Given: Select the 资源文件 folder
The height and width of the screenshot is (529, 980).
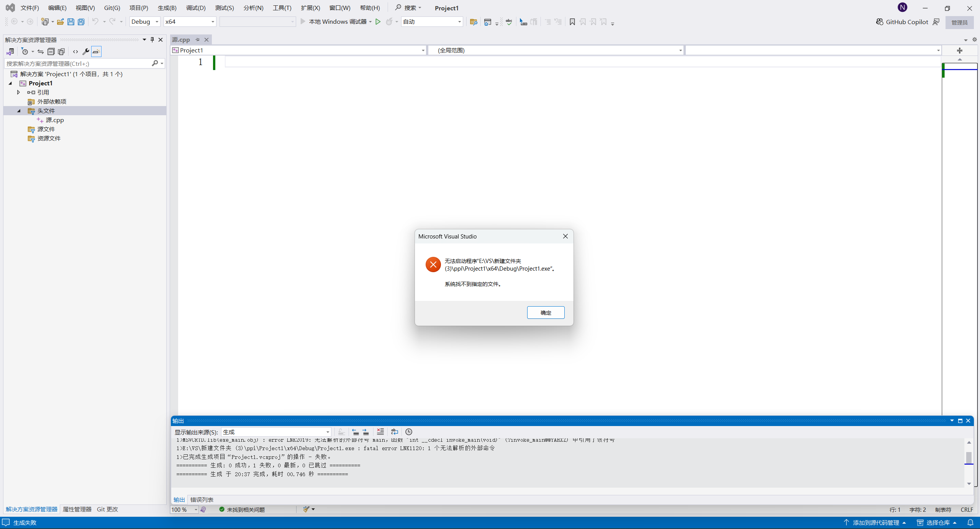Looking at the screenshot, I should (x=49, y=138).
